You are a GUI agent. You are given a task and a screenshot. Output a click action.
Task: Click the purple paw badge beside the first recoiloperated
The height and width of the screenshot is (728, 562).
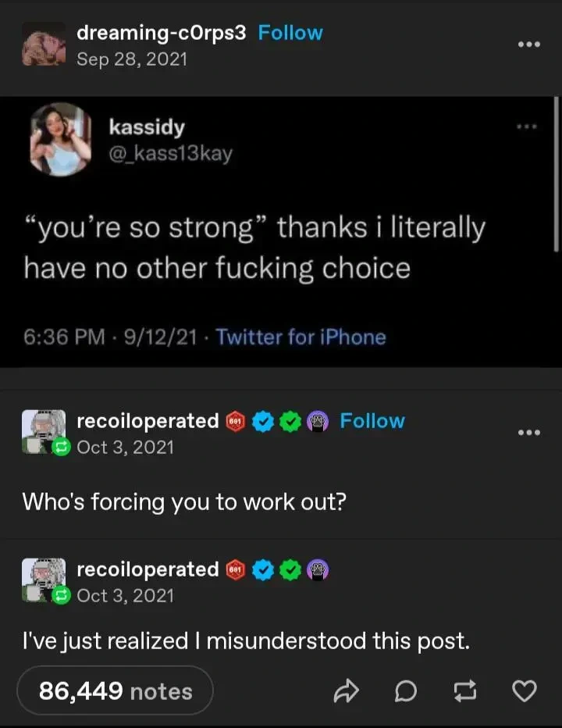point(317,421)
